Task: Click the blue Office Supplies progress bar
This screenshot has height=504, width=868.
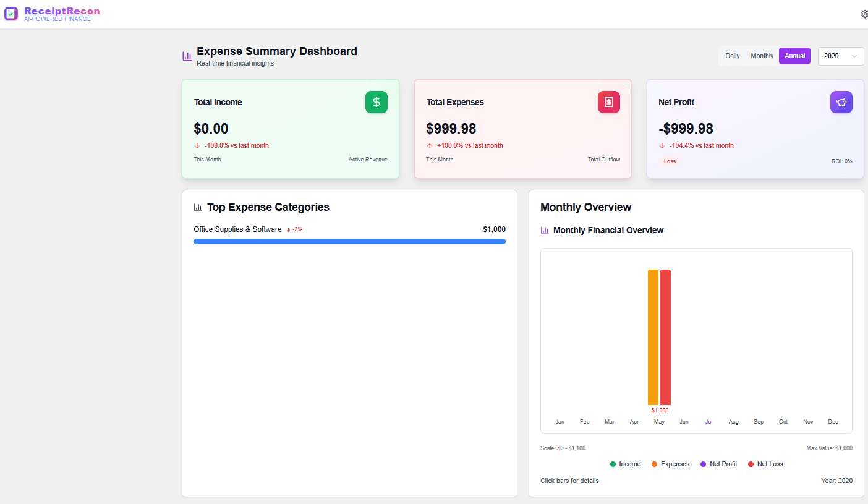Action: [x=349, y=241]
